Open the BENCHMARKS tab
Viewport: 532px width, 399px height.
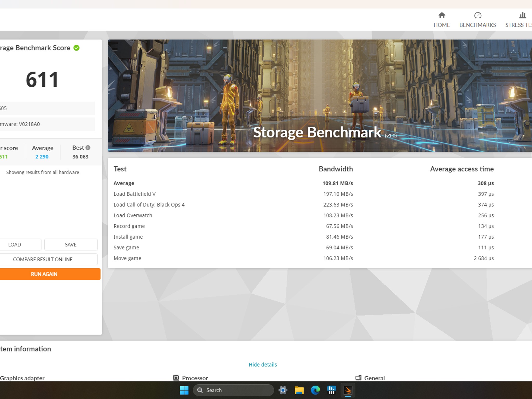point(477,20)
